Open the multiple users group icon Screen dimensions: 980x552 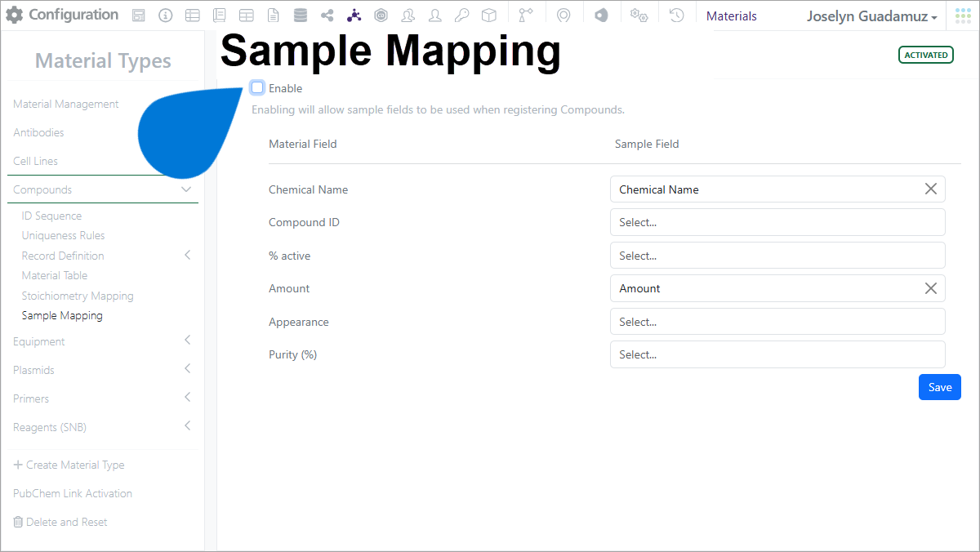click(x=408, y=16)
